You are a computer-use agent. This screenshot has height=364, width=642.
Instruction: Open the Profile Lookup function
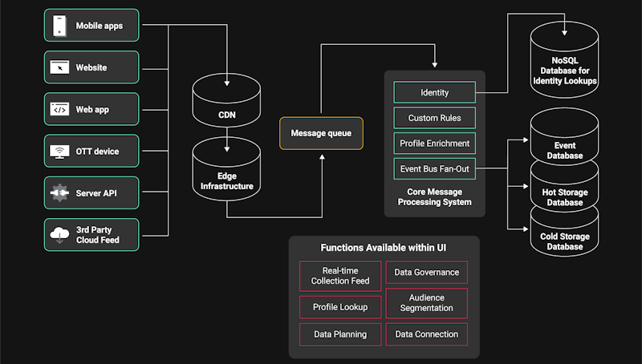tap(340, 307)
